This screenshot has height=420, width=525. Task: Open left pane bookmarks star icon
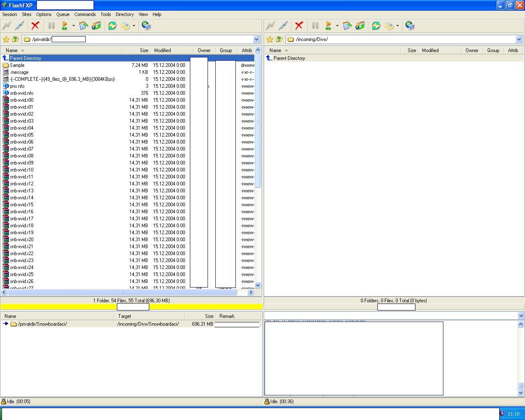point(6,39)
